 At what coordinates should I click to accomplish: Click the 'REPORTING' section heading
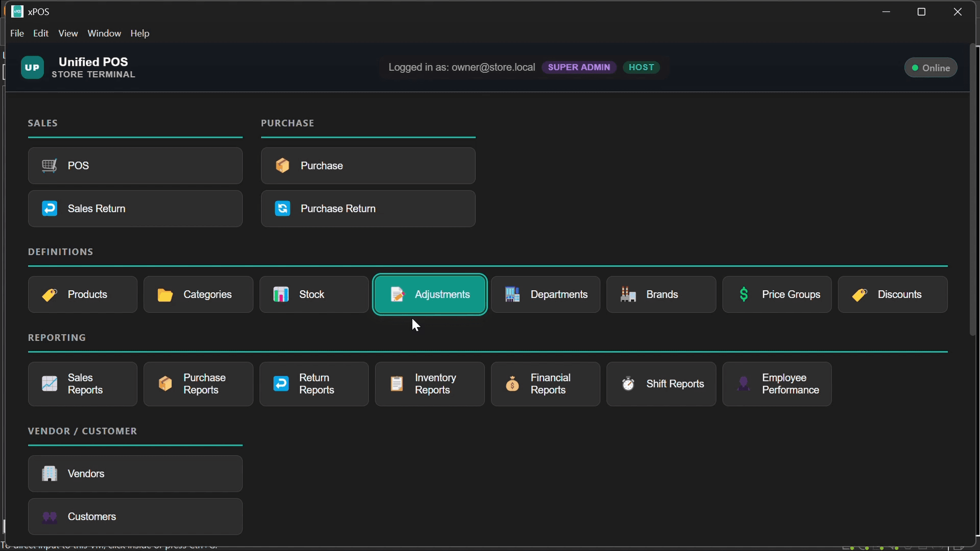[x=57, y=338]
